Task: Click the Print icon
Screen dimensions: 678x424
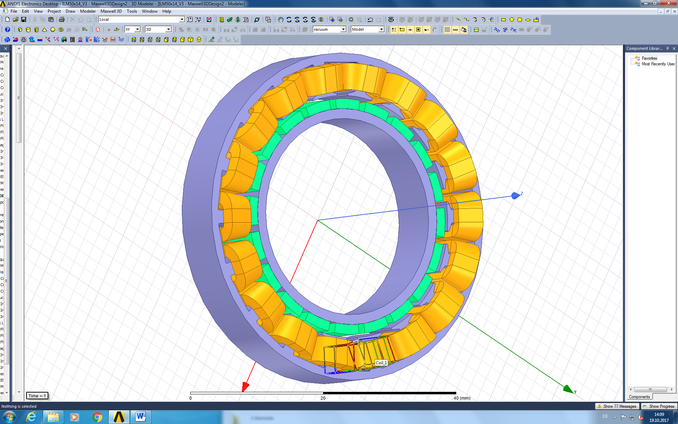Action: (x=62, y=19)
